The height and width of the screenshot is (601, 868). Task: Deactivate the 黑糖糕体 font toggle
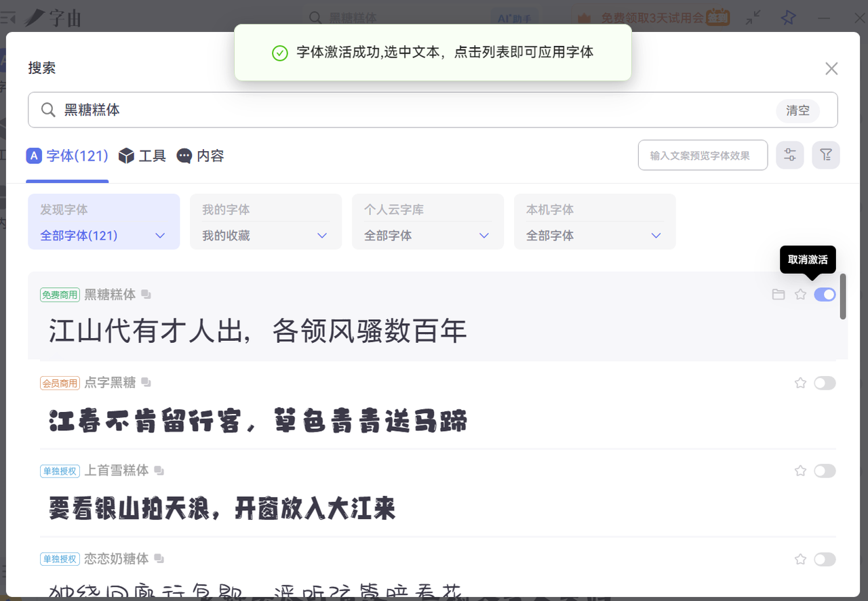coord(825,295)
